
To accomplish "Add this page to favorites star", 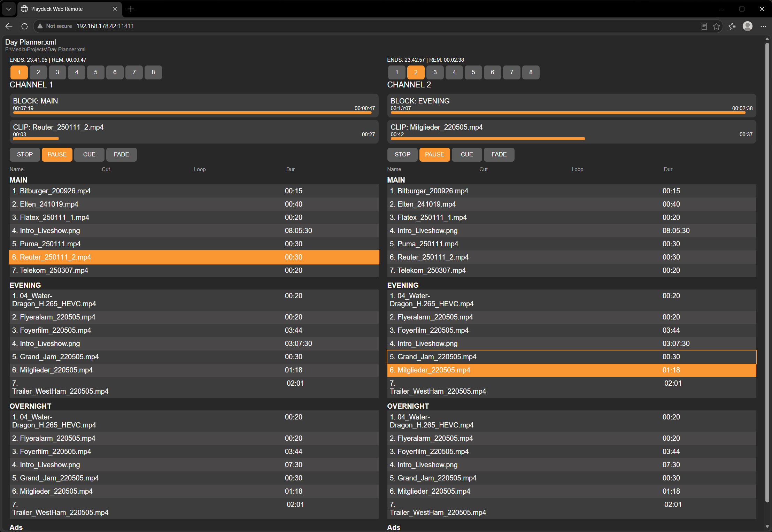I will (716, 26).
